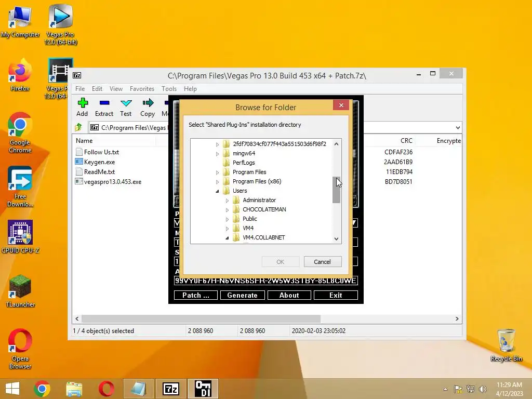
Task: Select Vegas Pro 12.0 (64-bit) desktop shortcut
Action: pyautogui.click(x=60, y=24)
